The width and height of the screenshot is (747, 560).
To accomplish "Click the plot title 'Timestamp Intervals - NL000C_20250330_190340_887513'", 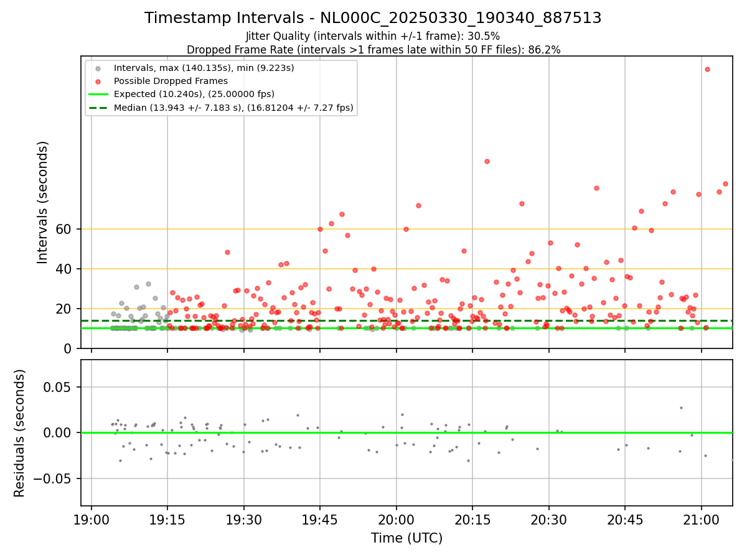I will point(373,18).
